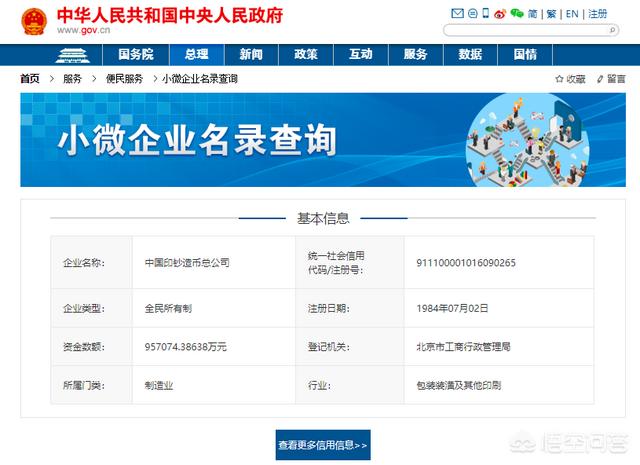
Task: Select credit code 911100001016090265
Action: pyautogui.click(x=466, y=263)
